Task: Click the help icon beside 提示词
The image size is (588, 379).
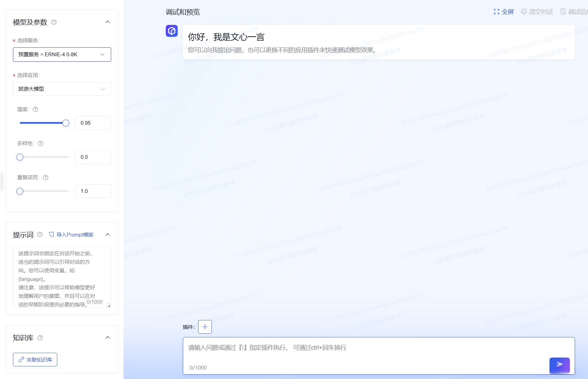Action: (40, 234)
